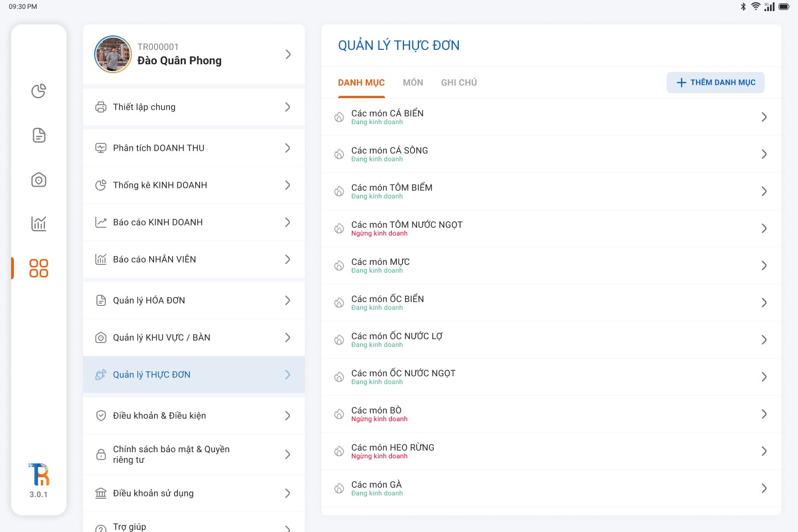Open the invoice document sidebar icon
Viewport: 798px width, 532px height.
click(39, 135)
